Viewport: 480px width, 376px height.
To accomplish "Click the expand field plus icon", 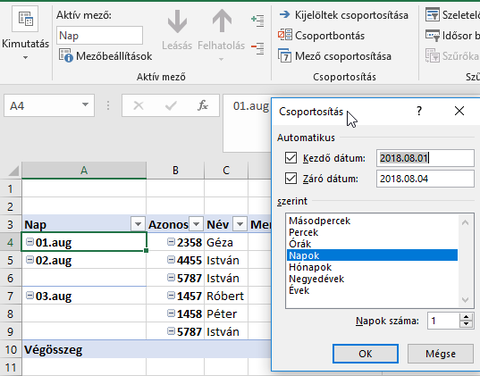I will point(258,20).
